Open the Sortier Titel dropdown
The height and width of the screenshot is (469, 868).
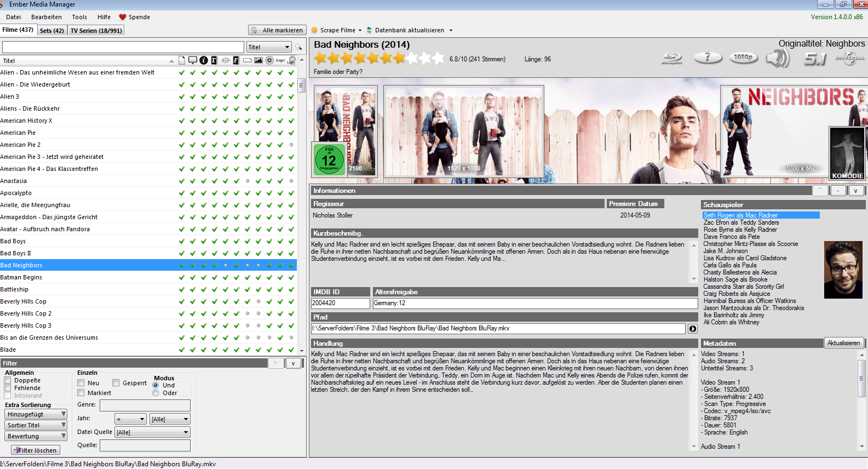pyautogui.click(x=36, y=425)
